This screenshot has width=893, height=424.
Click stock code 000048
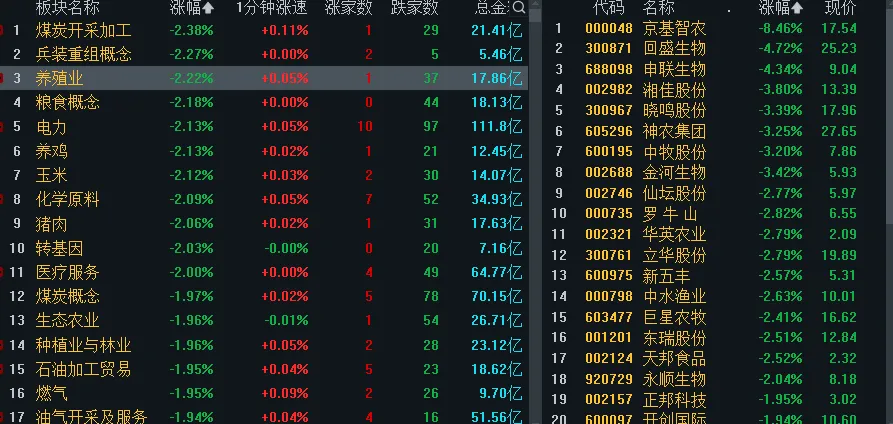609,28
